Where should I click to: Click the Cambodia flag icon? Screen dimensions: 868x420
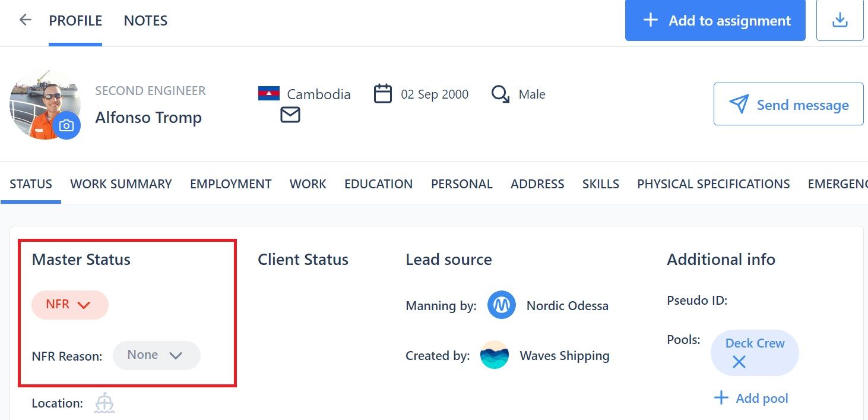tap(269, 94)
